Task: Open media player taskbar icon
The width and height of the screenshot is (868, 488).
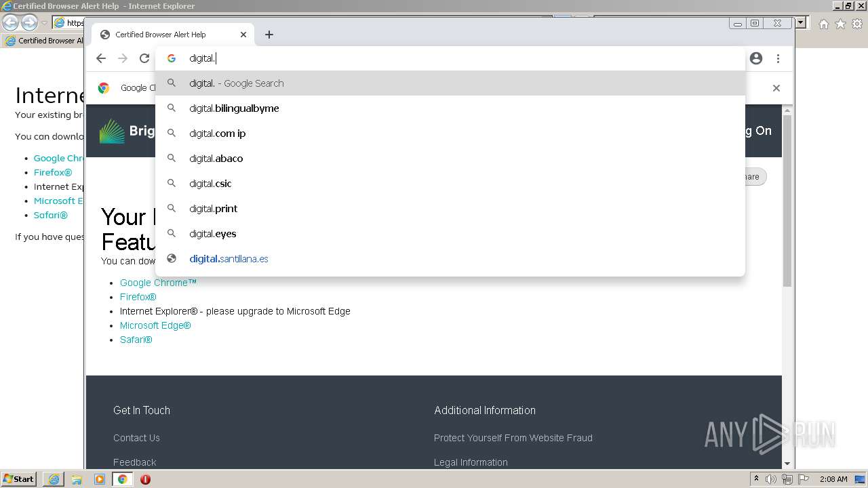Action: click(x=100, y=479)
